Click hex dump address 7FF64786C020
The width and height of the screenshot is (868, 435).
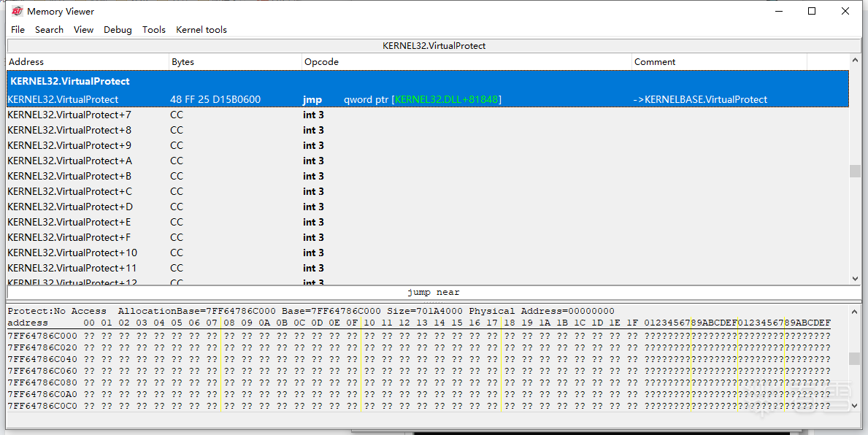click(42, 347)
